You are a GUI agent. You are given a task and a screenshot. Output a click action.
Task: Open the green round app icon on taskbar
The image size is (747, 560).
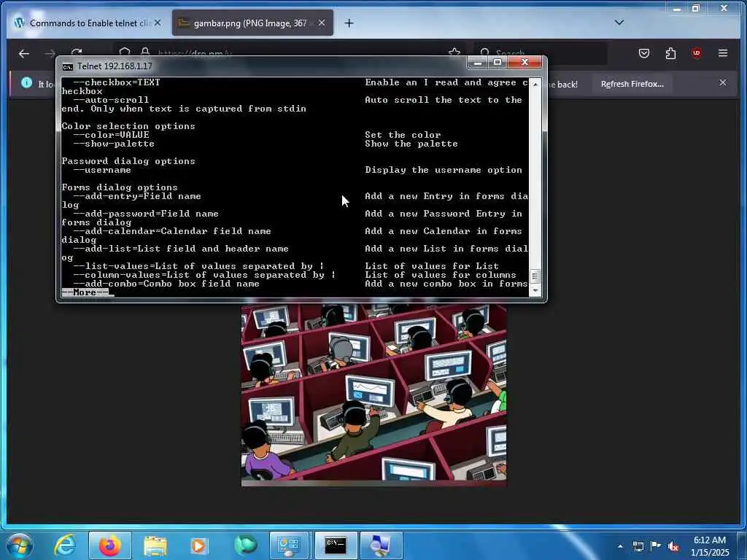[x=245, y=545]
